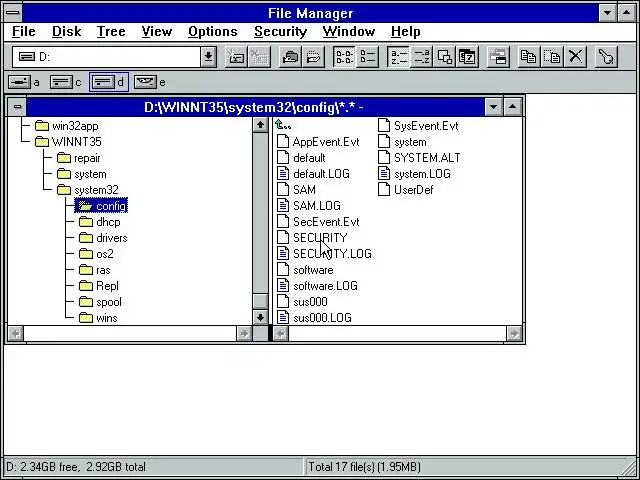640x480 pixels.
Task: Open the Tree menu
Action: pyautogui.click(x=111, y=32)
